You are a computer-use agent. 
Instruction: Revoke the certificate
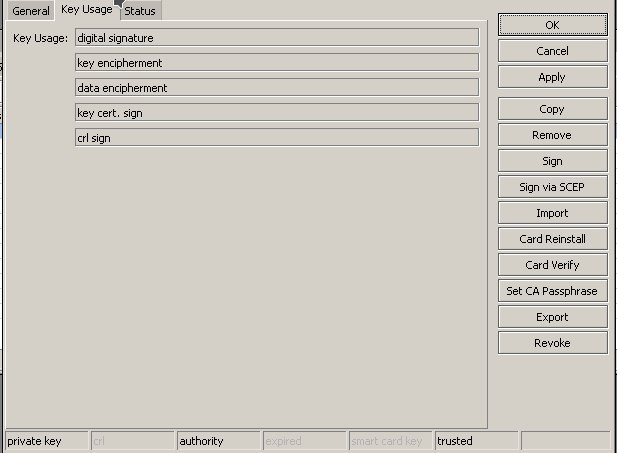click(x=552, y=343)
